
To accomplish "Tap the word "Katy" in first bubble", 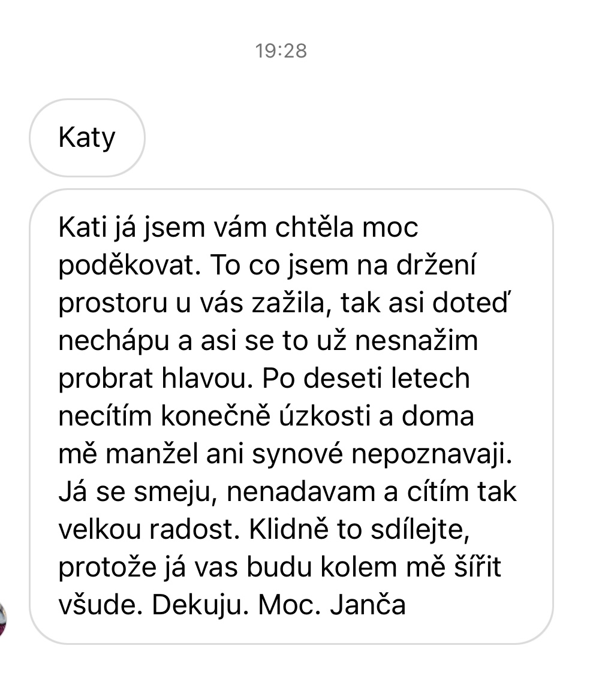I will coord(87,137).
